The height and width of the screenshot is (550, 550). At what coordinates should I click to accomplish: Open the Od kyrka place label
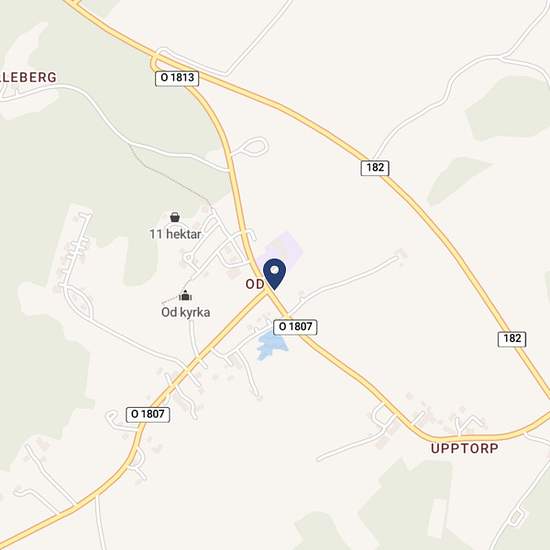186,313
